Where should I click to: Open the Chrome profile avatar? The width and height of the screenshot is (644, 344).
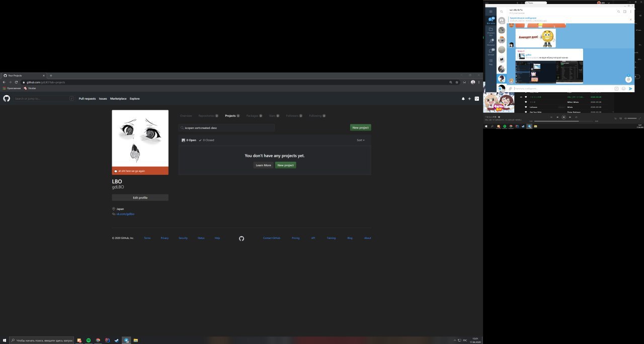(473, 82)
